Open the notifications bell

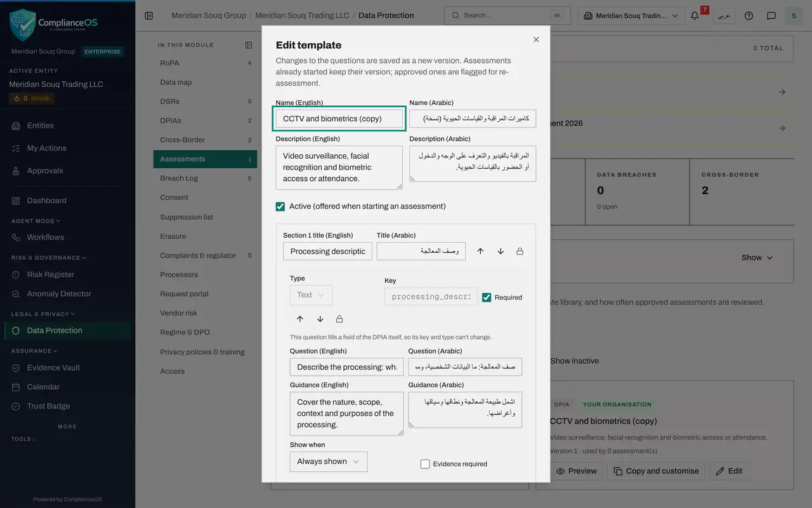695,16
